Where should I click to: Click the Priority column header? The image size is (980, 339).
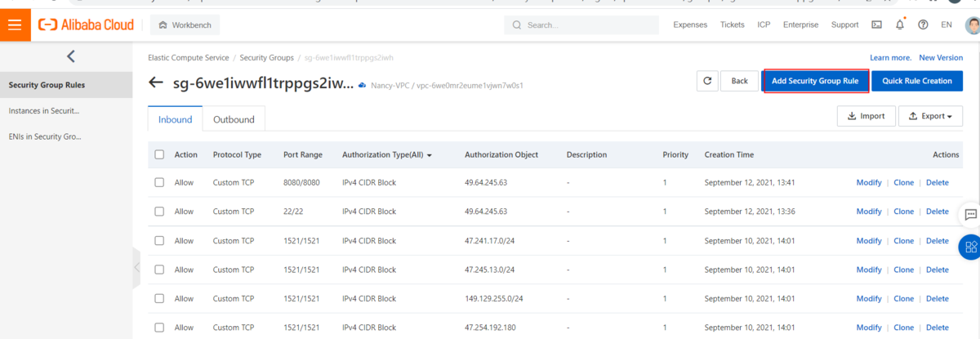pyautogui.click(x=675, y=154)
